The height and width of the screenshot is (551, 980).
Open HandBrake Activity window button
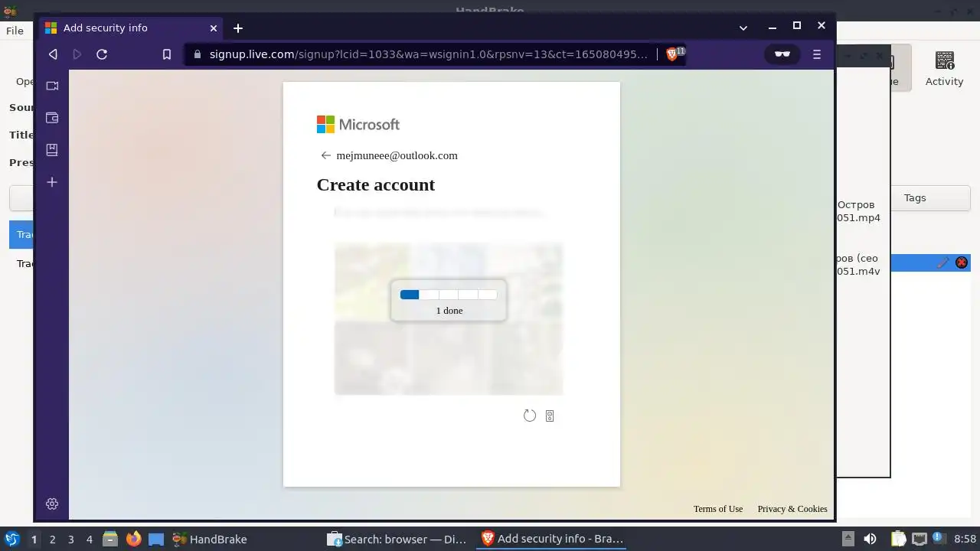click(944, 69)
